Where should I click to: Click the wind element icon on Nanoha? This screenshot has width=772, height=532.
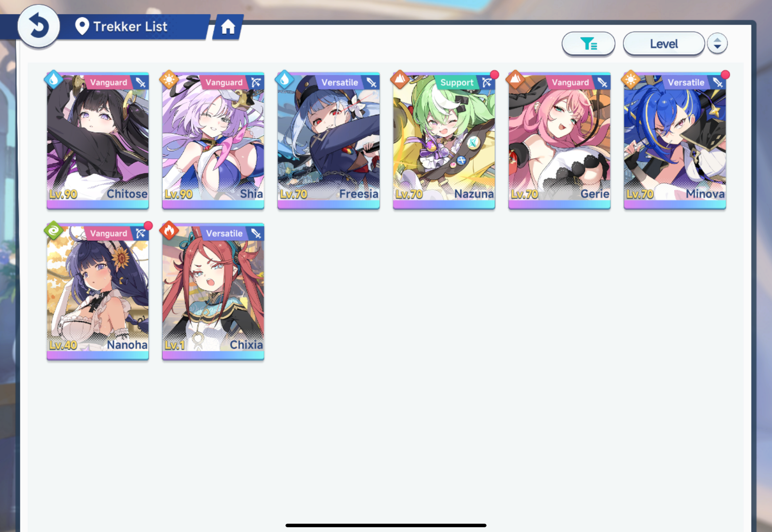point(54,231)
